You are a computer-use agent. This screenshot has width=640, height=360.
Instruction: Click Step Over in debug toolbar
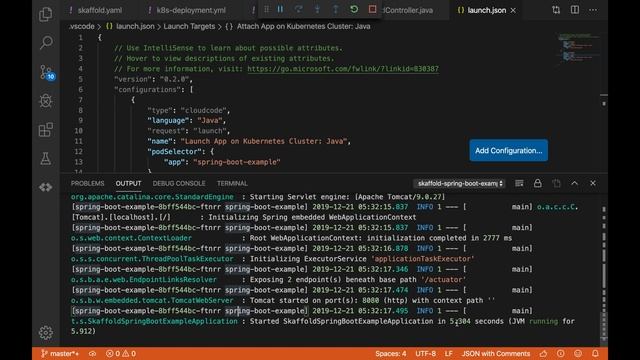298,9
